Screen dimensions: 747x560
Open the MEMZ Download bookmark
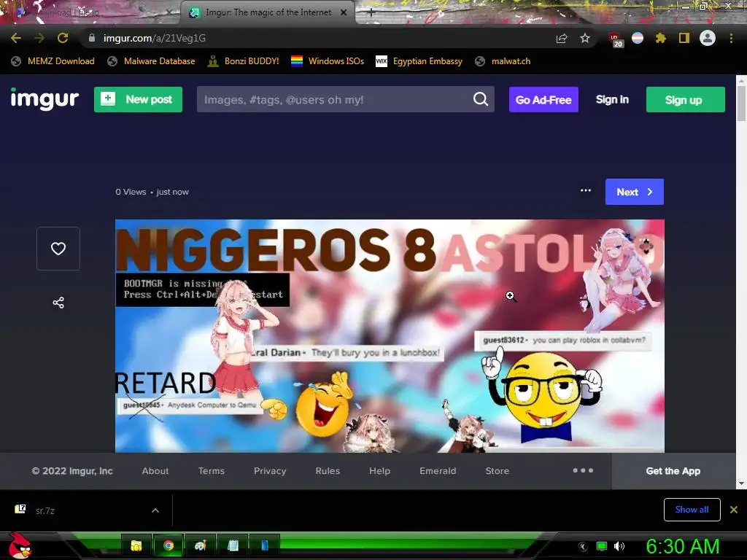point(53,61)
